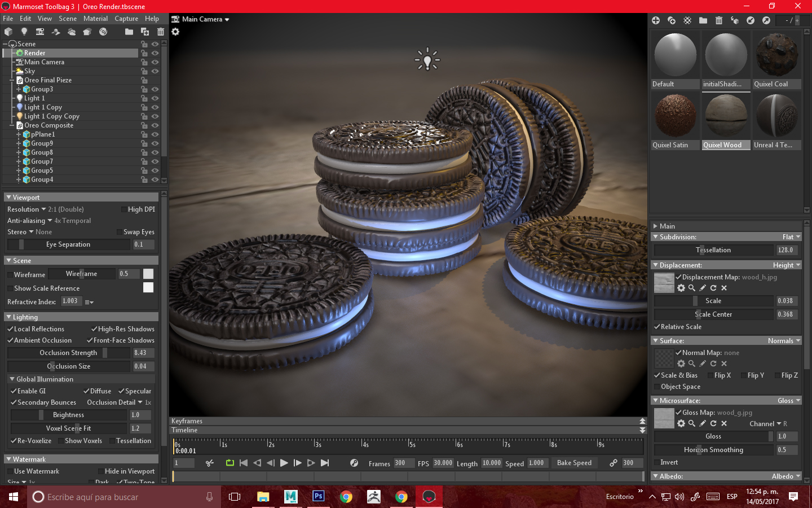Expand the Main material section

pyautogui.click(x=655, y=226)
